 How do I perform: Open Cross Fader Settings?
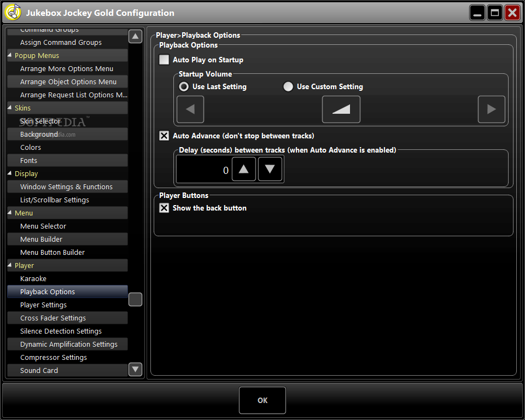tap(67, 318)
